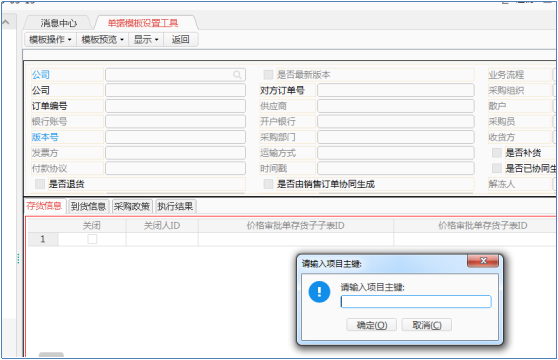
Task: Tick the 是否退货 checkbox
Action: [40, 184]
